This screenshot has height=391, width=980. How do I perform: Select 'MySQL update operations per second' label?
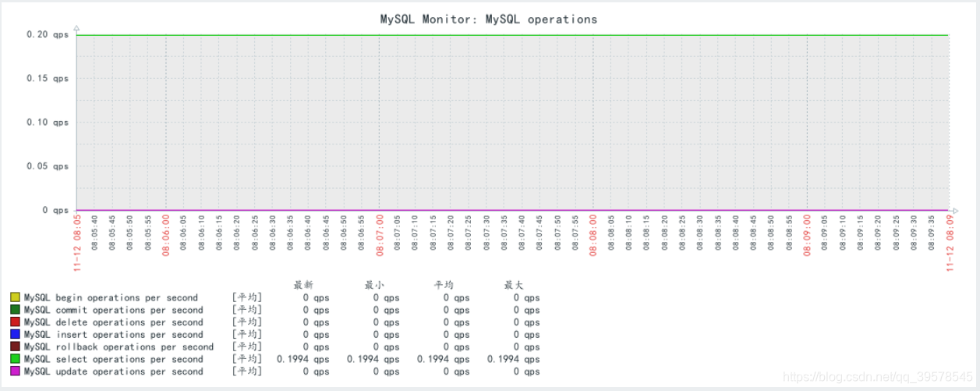pos(114,371)
